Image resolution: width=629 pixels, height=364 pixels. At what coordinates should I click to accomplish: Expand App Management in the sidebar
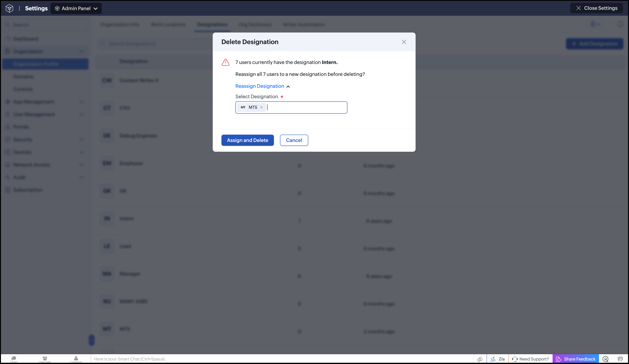tap(45, 102)
